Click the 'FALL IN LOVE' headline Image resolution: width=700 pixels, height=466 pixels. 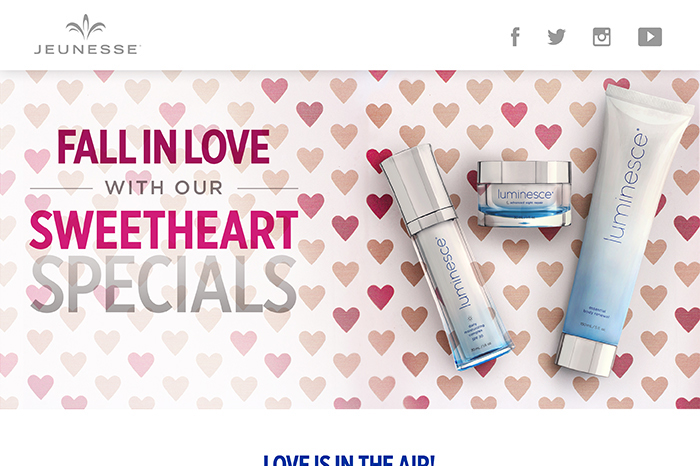pyautogui.click(x=163, y=147)
